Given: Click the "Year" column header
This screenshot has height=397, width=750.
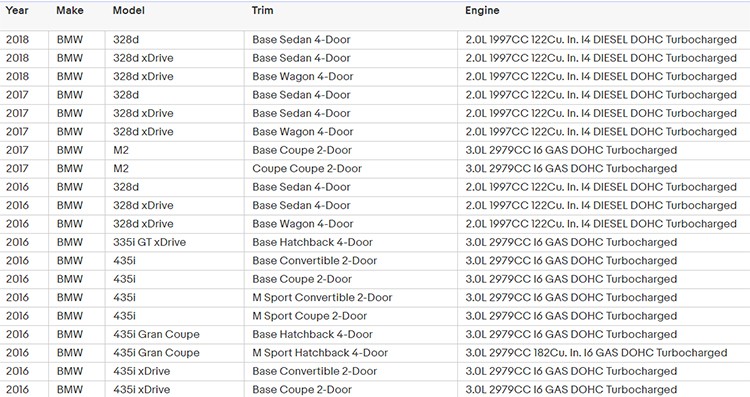Looking at the screenshot, I should [17, 10].
